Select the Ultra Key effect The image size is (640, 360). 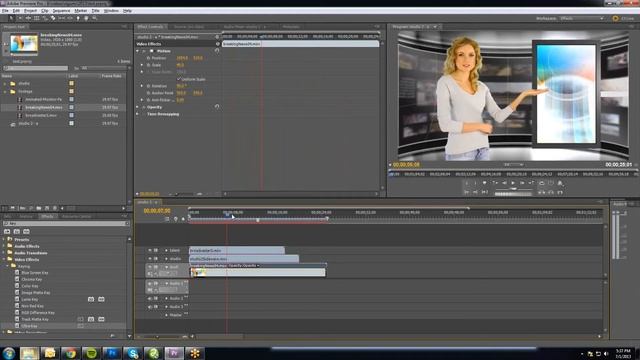pos(29,326)
